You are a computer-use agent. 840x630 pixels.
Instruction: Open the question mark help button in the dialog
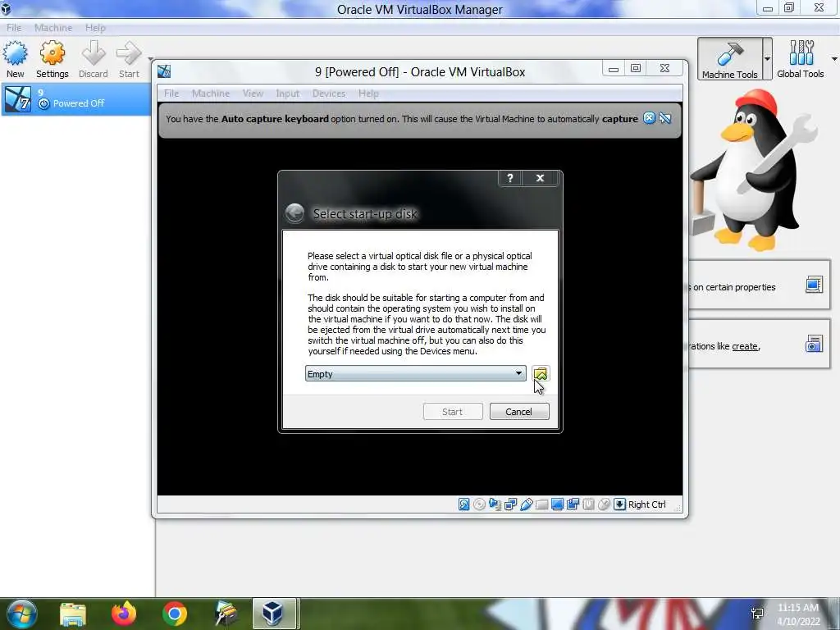coord(510,178)
